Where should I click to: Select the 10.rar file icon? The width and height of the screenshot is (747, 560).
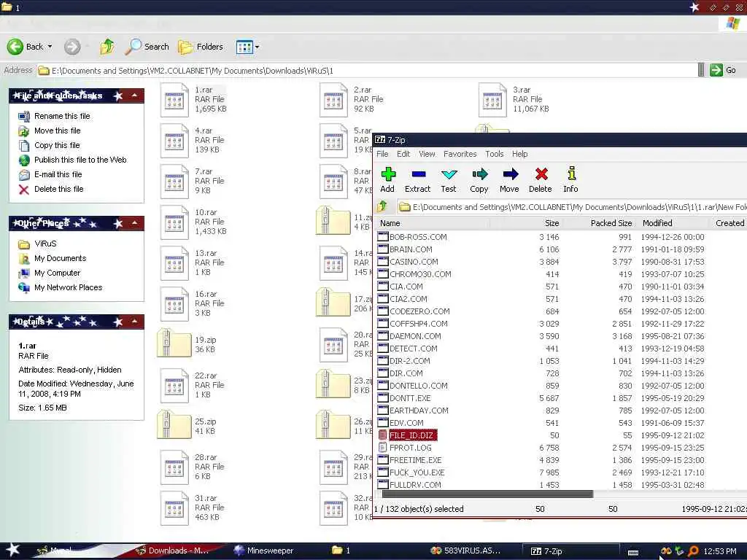coord(174,222)
